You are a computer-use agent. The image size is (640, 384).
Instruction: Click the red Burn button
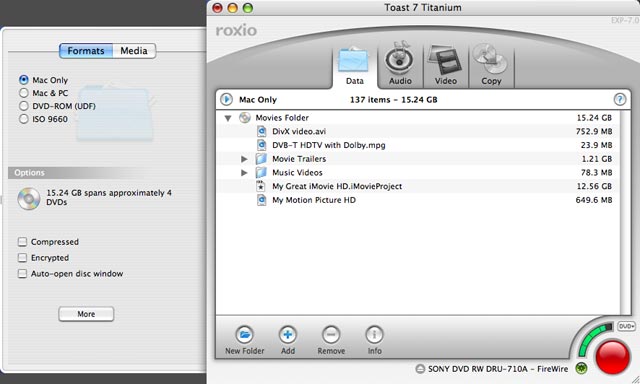(613, 357)
